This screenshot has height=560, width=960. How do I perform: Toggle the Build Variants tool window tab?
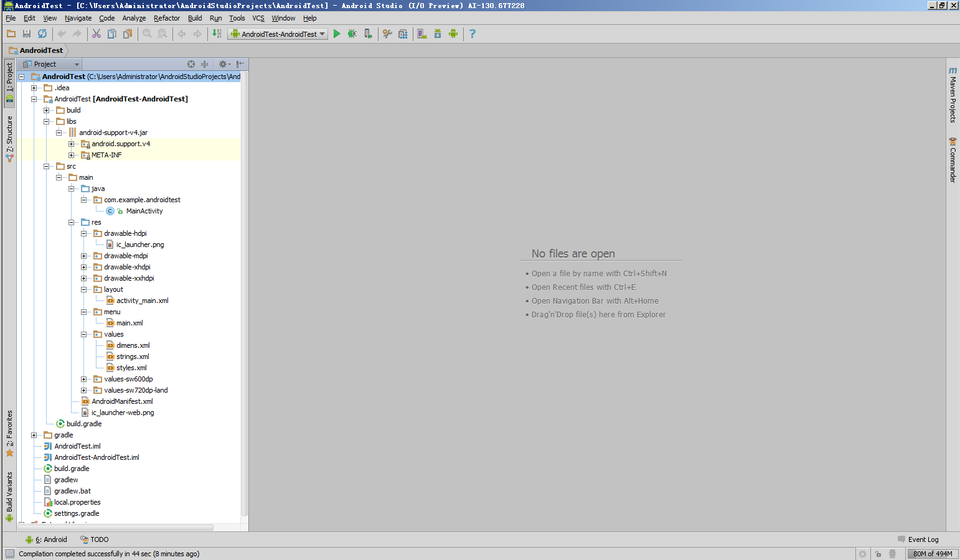(9, 496)
